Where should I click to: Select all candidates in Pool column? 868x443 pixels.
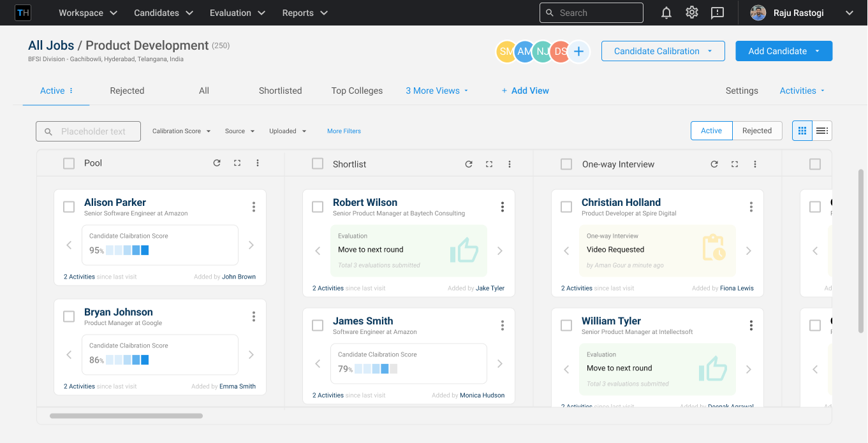coord(69,164)
